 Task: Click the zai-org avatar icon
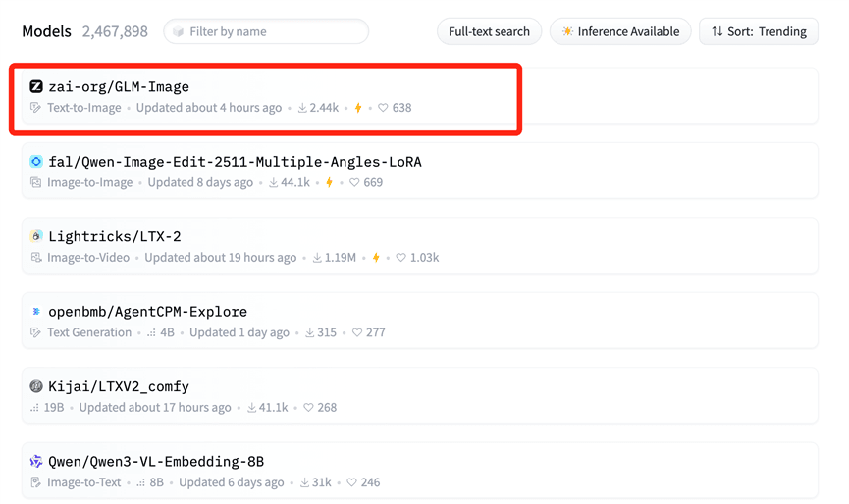tap(36, 86)
